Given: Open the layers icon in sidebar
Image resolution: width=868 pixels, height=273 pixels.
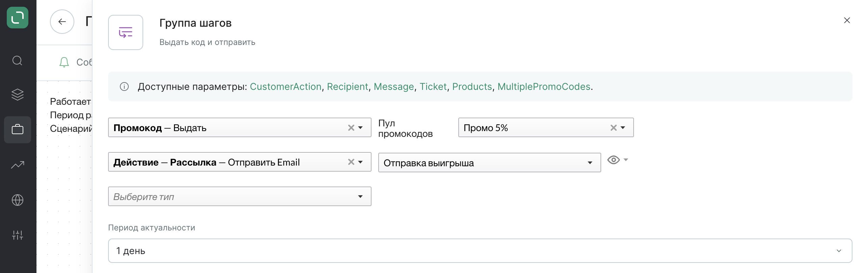Looking at the screenshot, I should point(18,95).
